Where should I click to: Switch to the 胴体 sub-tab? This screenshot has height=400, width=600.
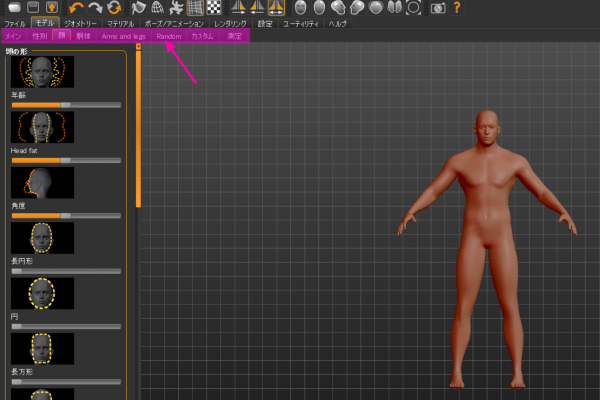[83, 36]
